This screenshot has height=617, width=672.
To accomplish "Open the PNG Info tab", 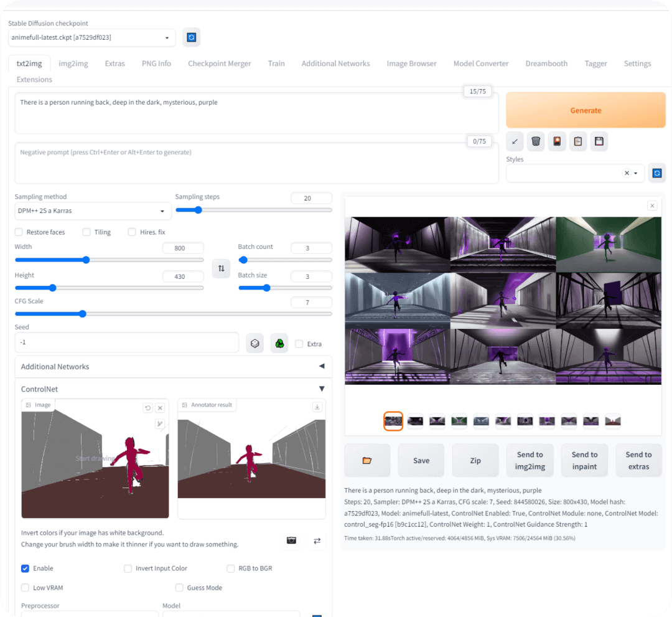I will click(156, 64).
